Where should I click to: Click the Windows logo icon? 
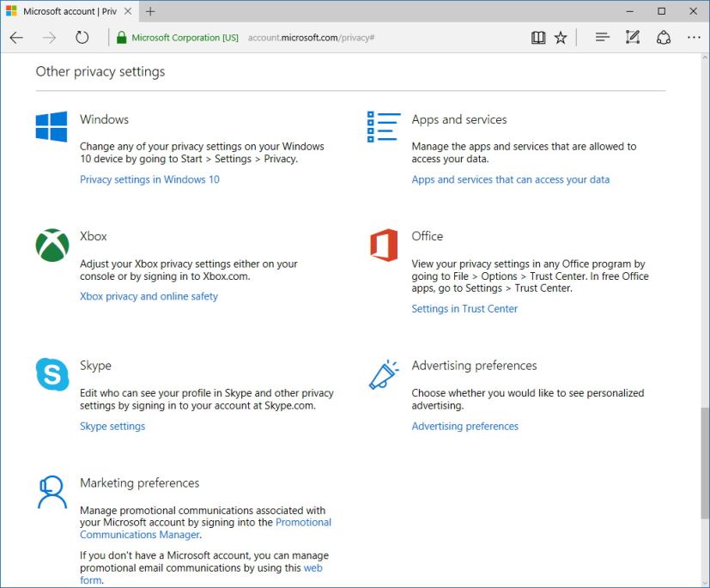click(x=52, y=127)
